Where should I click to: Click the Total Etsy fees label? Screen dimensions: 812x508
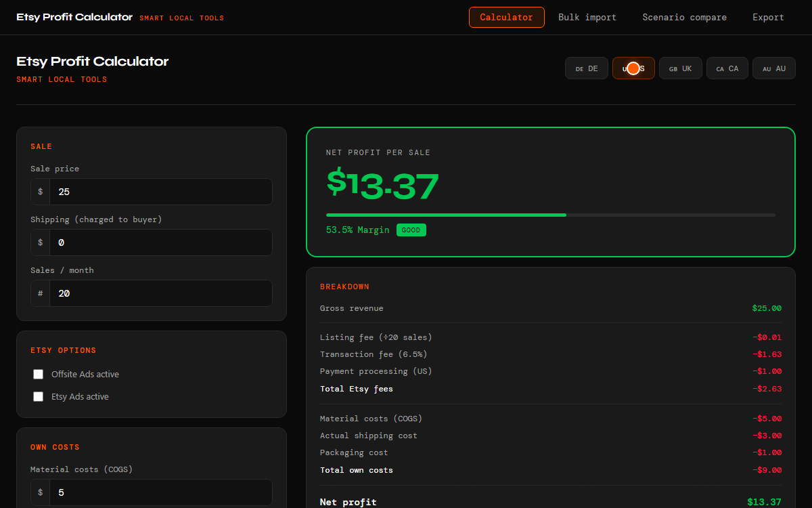click(x=357, y=389)
